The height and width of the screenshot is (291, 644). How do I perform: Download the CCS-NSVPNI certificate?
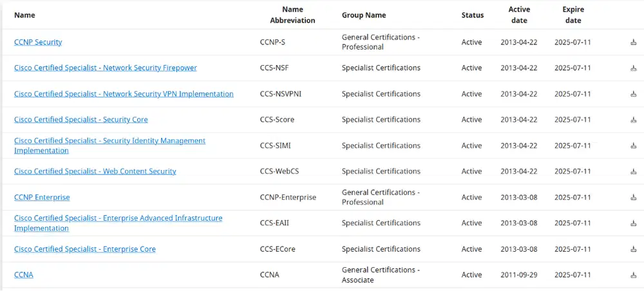click(x=633, y=94)
